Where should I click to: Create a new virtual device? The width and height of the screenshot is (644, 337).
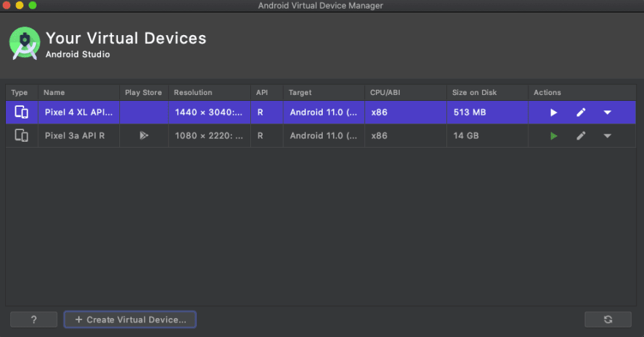click(130, 319)
